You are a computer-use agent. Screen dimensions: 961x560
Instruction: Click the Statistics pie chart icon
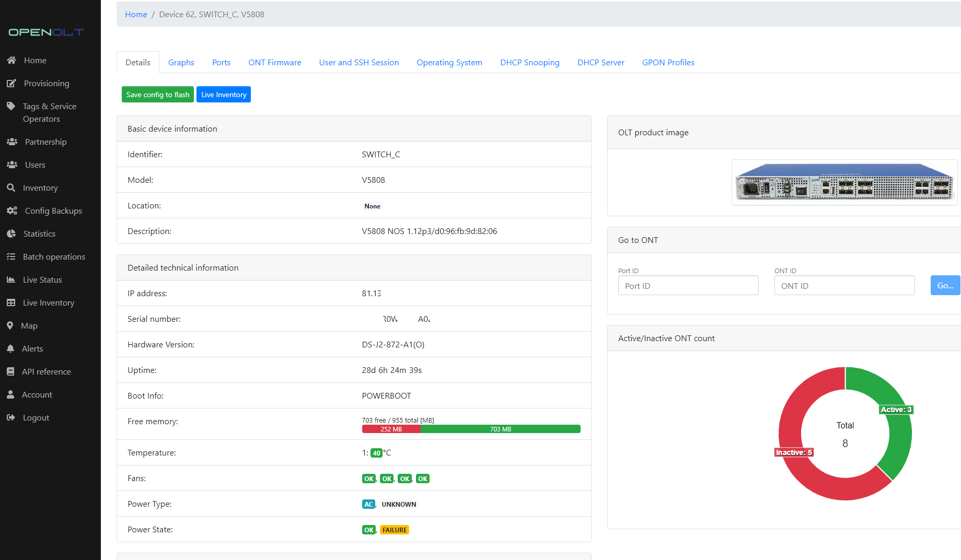point(11,234)
